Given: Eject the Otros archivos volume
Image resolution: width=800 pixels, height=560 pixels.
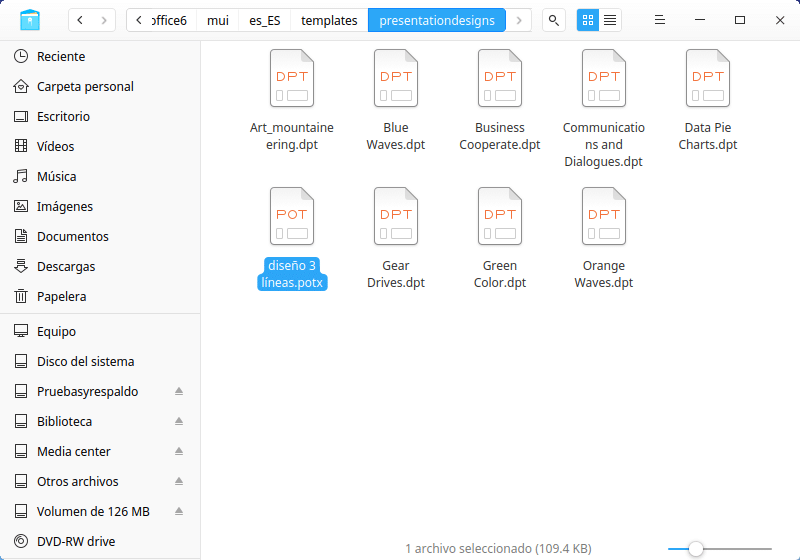Looking at the screenshot, I should click(x=179, y=481).
